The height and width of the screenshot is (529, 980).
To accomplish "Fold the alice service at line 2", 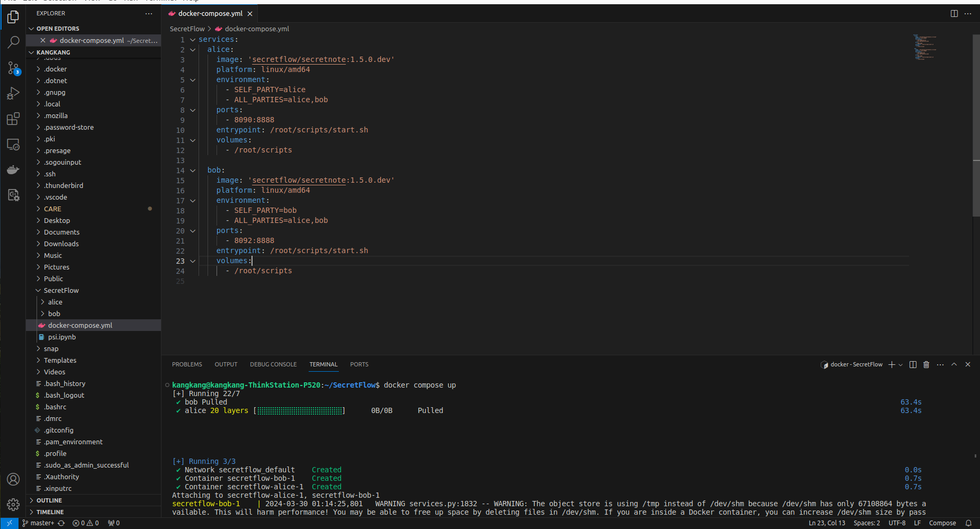I will tap(193, 50).
